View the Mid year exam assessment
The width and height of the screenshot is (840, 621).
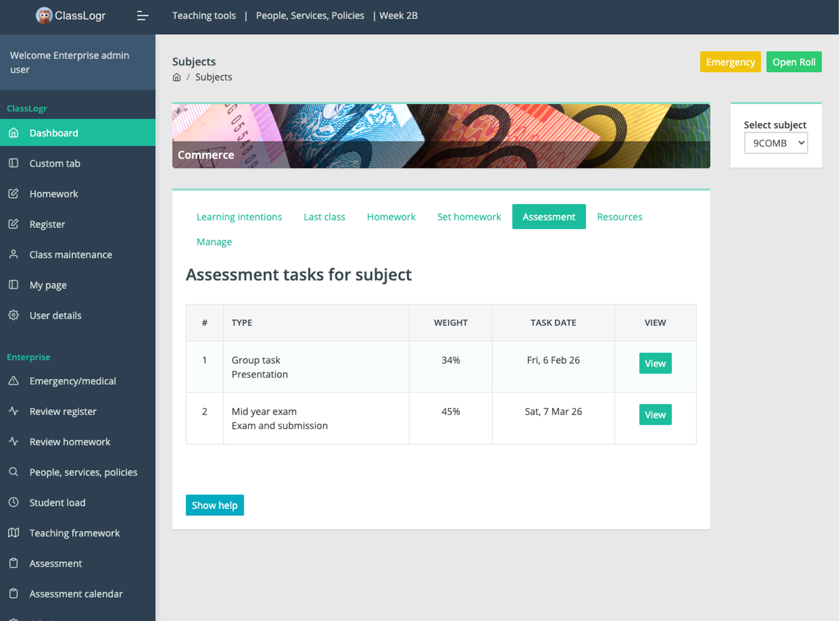[x=655, y=415]
